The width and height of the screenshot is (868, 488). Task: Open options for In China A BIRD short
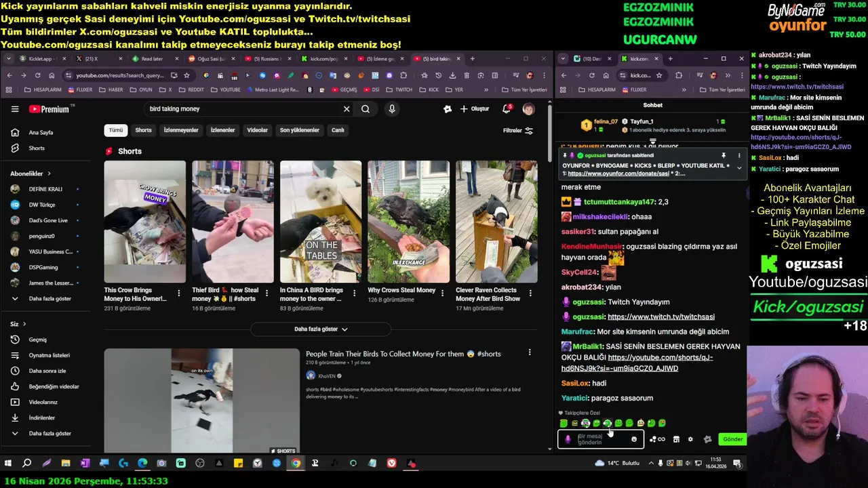point(355,293)
